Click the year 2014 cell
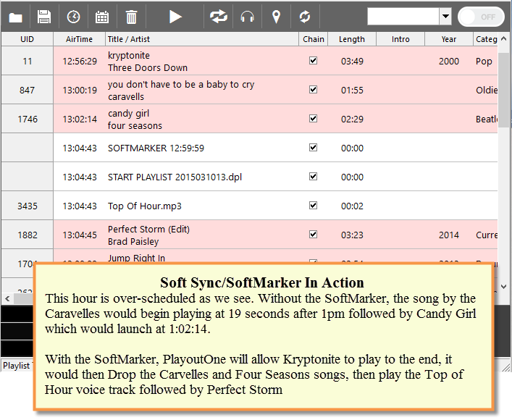The width and height of the screenshot is (512, 420). pyautogui.click(x=449, y=235)
